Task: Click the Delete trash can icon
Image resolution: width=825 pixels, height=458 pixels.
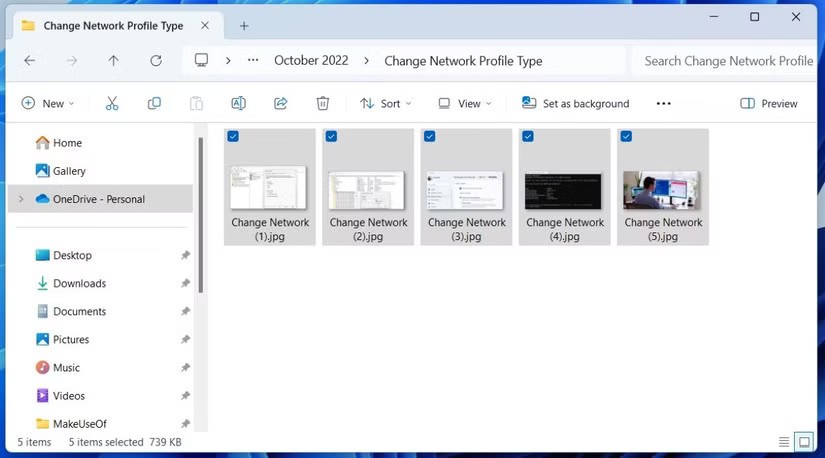Action: pos(323,103)
